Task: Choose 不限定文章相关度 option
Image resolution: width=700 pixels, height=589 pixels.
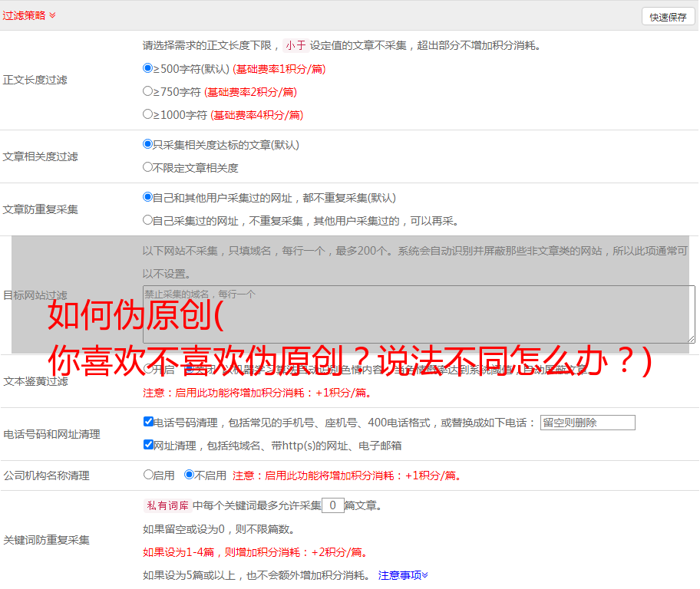Action: [147, 167]
